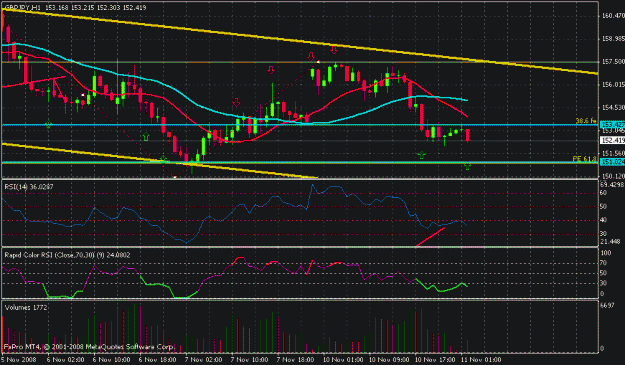Click the cyan-highlighted 153.427 price tag
The height and width of the screenshot is (365, 625).
(612, 125)
